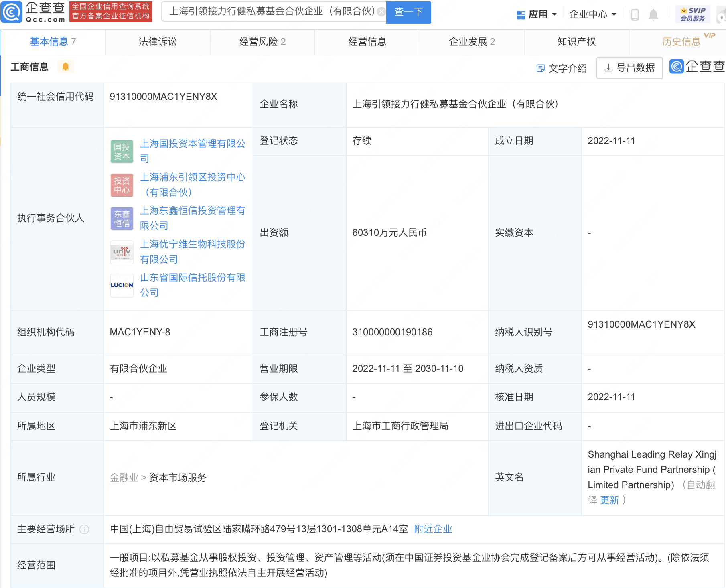Click the 国投资本 partner logo
726x588 pixels.
(x=122, y=152)
